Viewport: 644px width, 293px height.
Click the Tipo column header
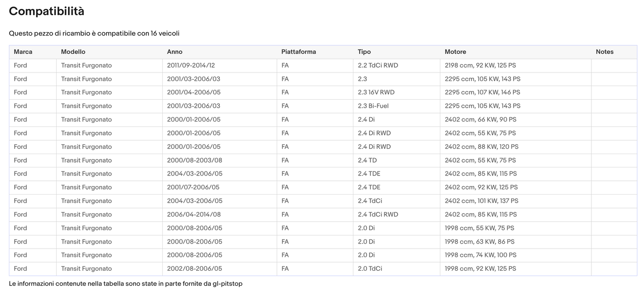pyautogui.click(x=364, y=52)
